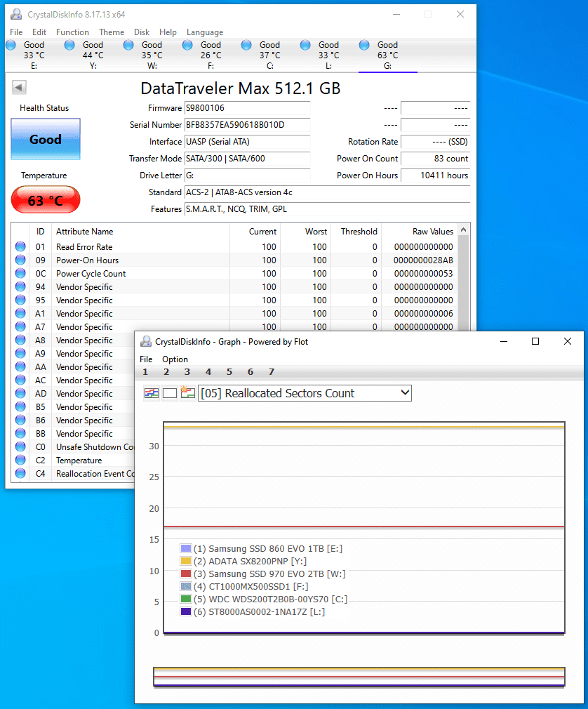588x709 pixels.
Task: Click the status orb for attribute A8 row
Action: (x=20, y=340)
